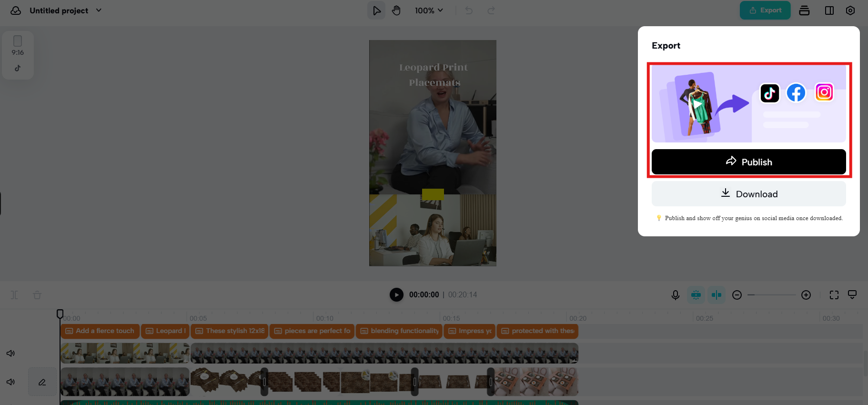Click the playhead handle at 00:00
Screen dimensions: 868x405
click(x=60, y=314)
